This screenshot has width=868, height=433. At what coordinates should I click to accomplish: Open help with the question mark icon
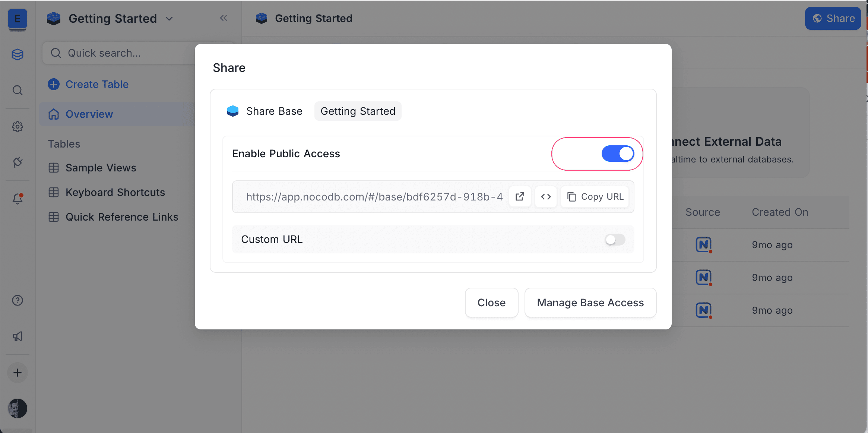point(17,300)
